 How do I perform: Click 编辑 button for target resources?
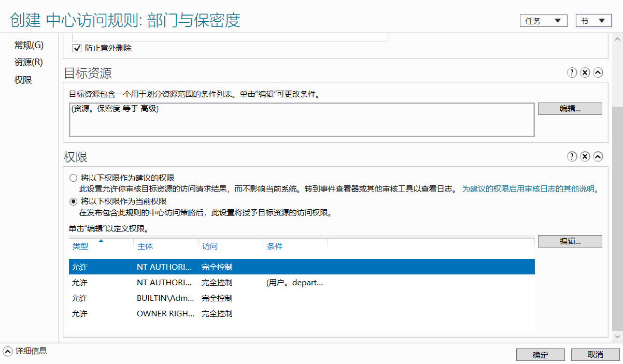[570, 109]
